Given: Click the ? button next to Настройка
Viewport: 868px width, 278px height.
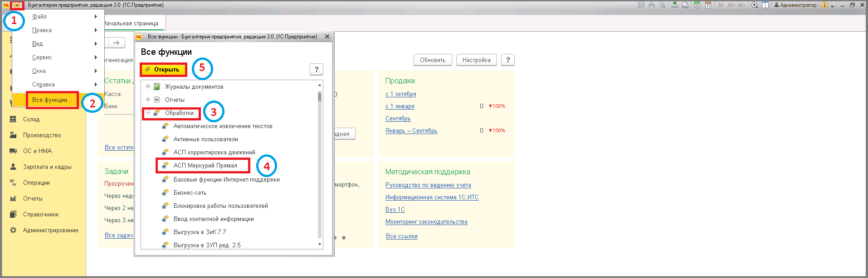Looking at the screenshot, I should coord(508,60).
